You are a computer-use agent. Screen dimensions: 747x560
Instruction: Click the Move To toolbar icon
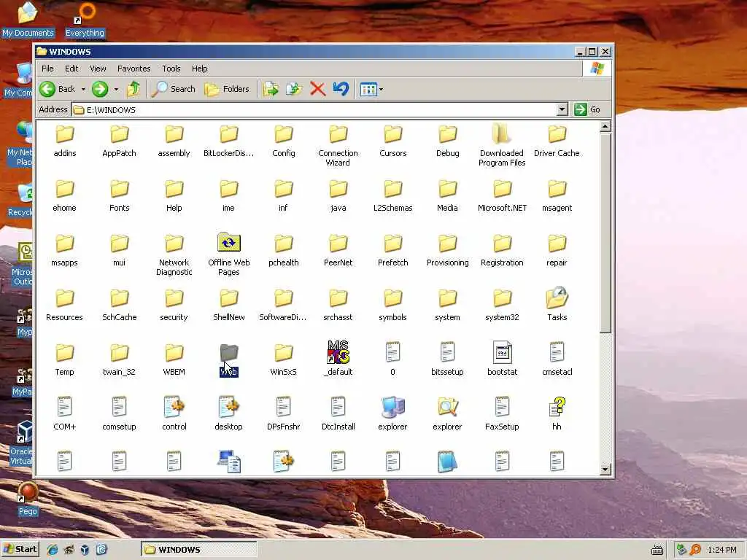click(x=271, y=89)
